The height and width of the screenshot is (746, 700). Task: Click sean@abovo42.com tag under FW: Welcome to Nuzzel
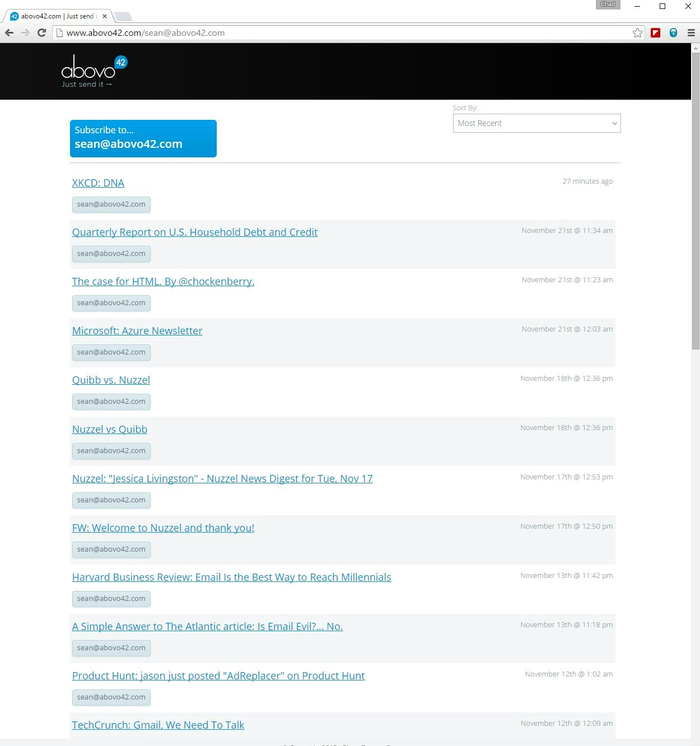click(x=111, y=549)
